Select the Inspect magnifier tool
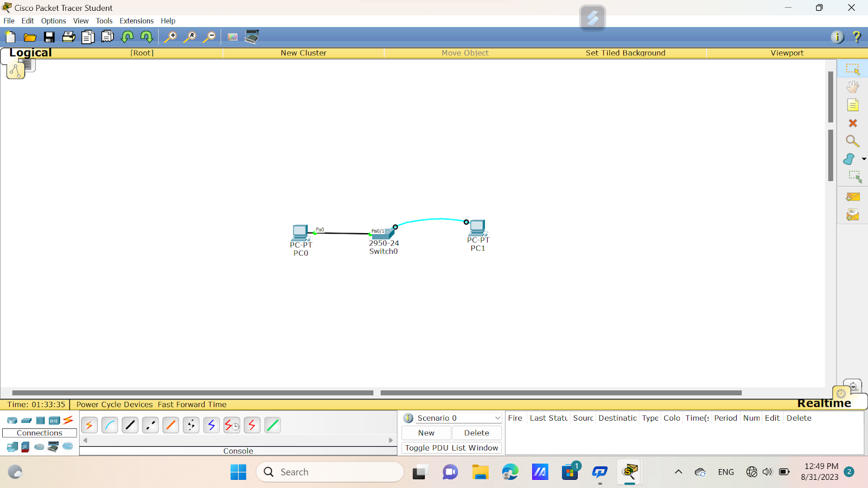This screenshot has height=488, width=868. tap(852, 141)
